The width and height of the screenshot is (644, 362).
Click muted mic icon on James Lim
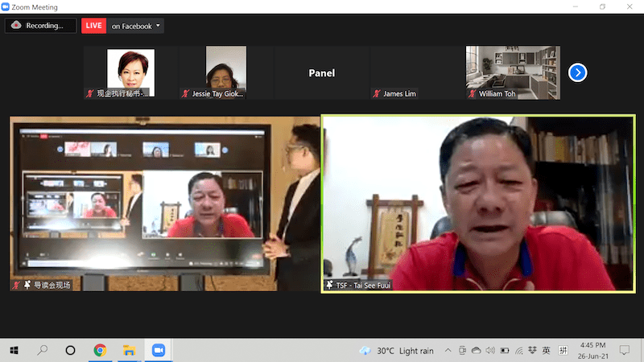click(377, 94)
